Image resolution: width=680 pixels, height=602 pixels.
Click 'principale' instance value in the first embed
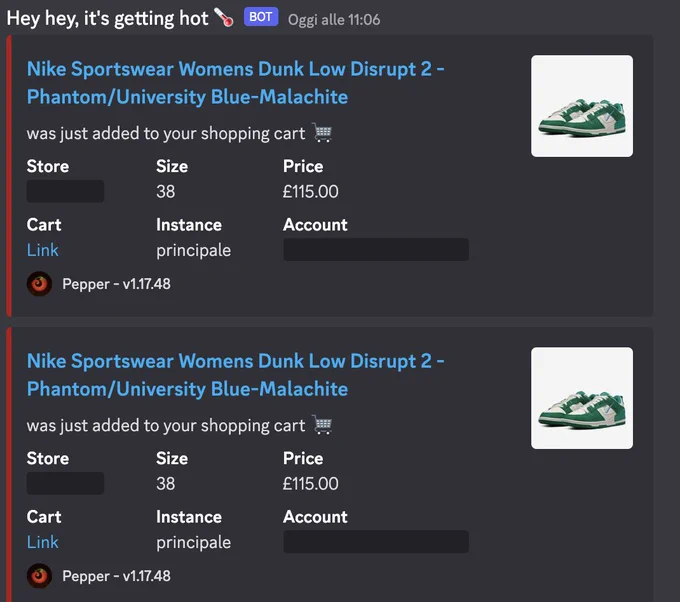[x=193, y=251]
